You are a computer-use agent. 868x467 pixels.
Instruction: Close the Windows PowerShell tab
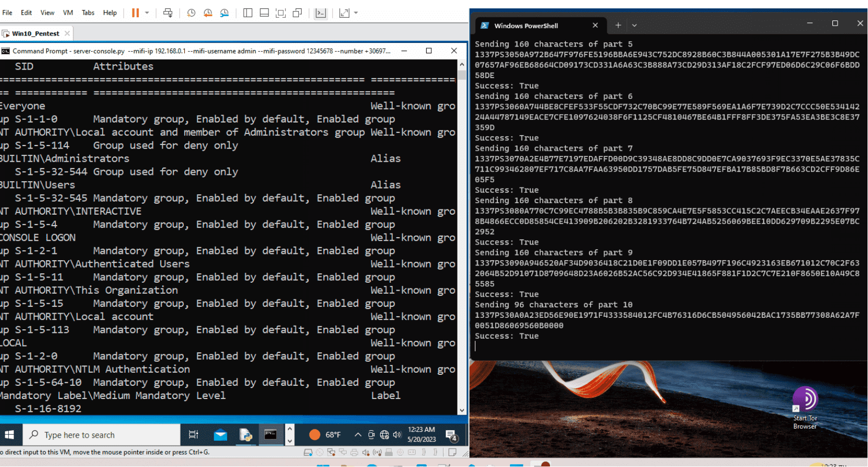(x=595, y=25)
